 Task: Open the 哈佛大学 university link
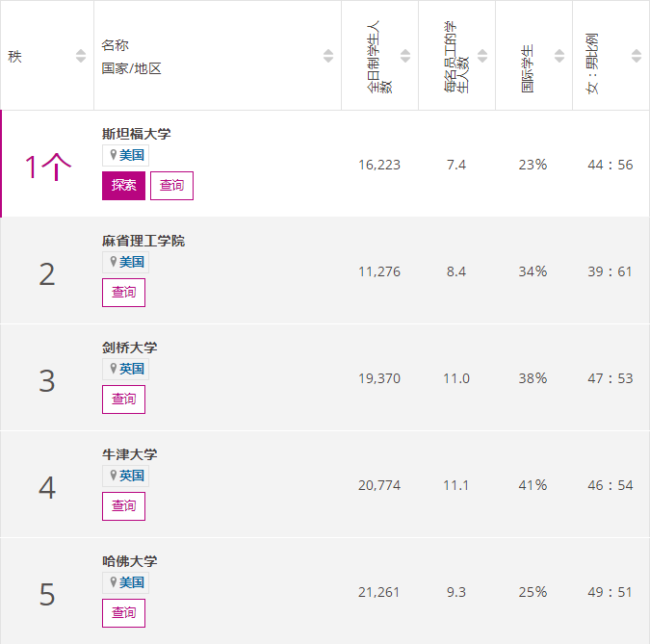(x=129, y=561)
